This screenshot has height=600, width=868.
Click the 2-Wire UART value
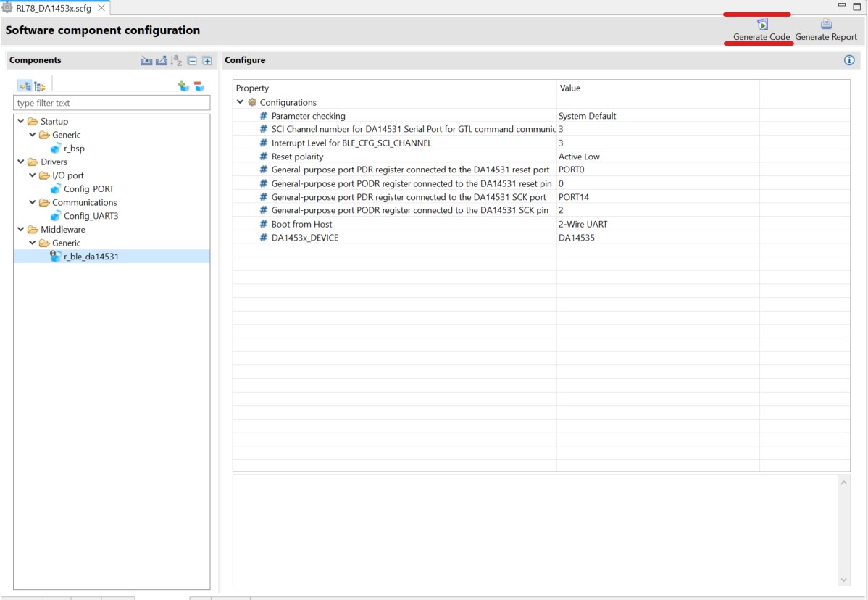pyautogui.click(x=583, y=224)
